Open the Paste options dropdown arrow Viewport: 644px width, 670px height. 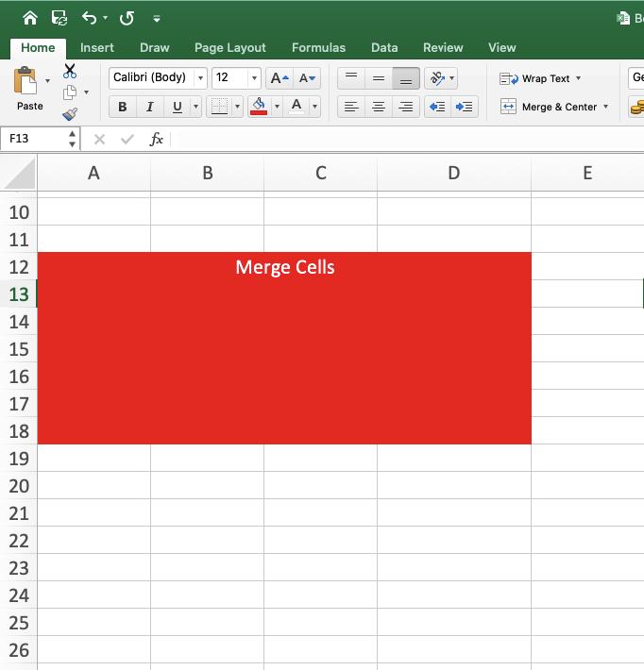coord(47,80)
